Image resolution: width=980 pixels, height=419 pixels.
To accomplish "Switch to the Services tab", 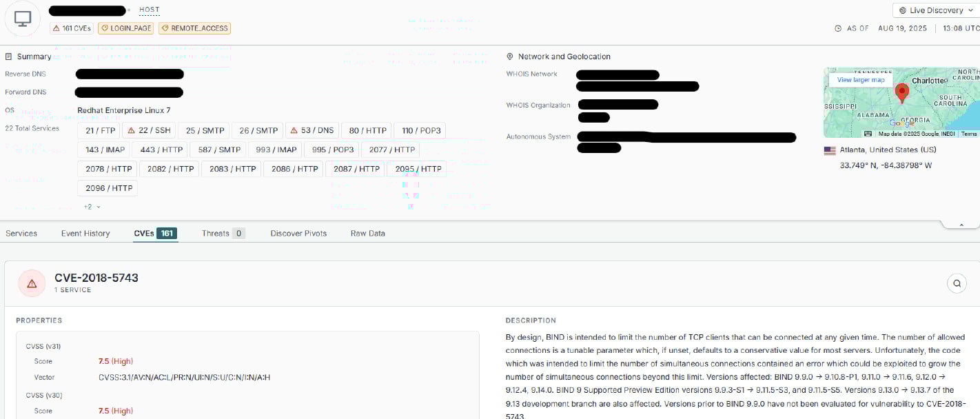I will click(x=21, y=234).
